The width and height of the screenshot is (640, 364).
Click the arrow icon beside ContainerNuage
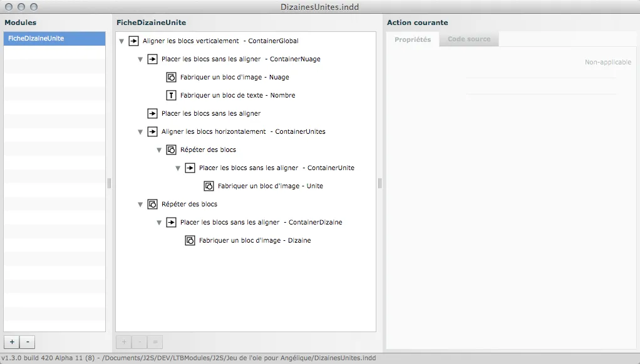click(x=152, y=59)
